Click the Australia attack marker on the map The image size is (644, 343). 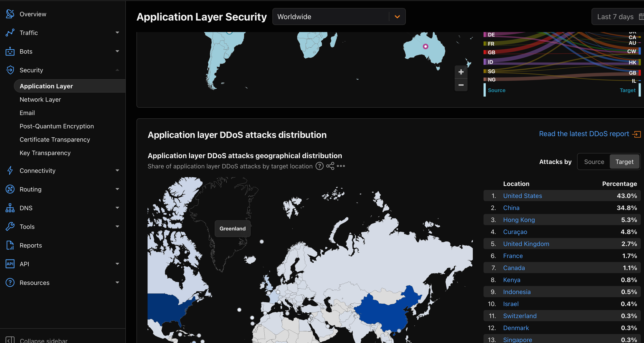coord(425,46)
